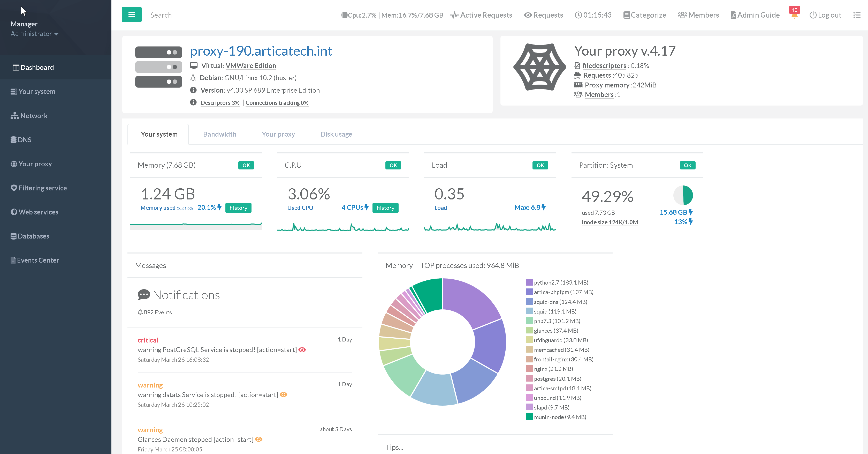Switch to the Disk usage tab

(x=336, y=134)
